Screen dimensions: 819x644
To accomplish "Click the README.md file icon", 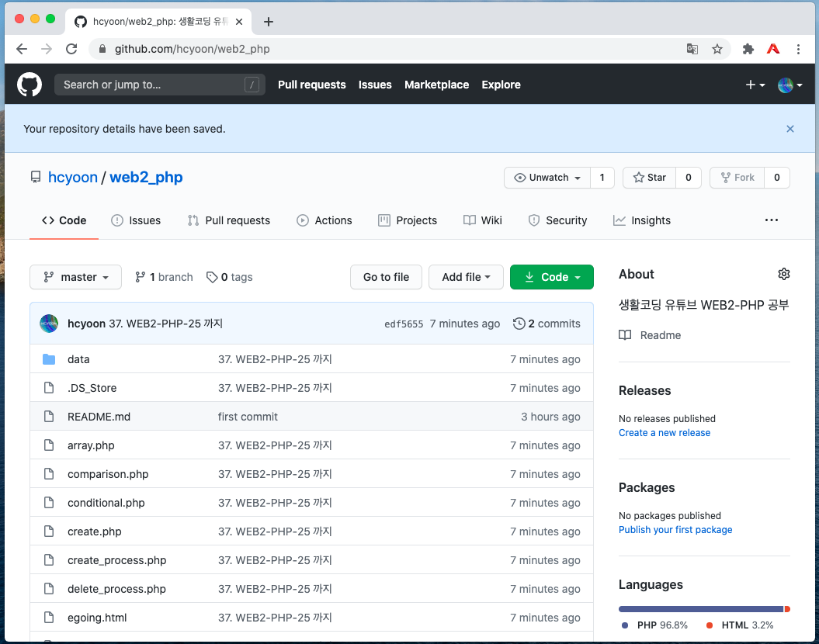I will [x=49, y=417].
